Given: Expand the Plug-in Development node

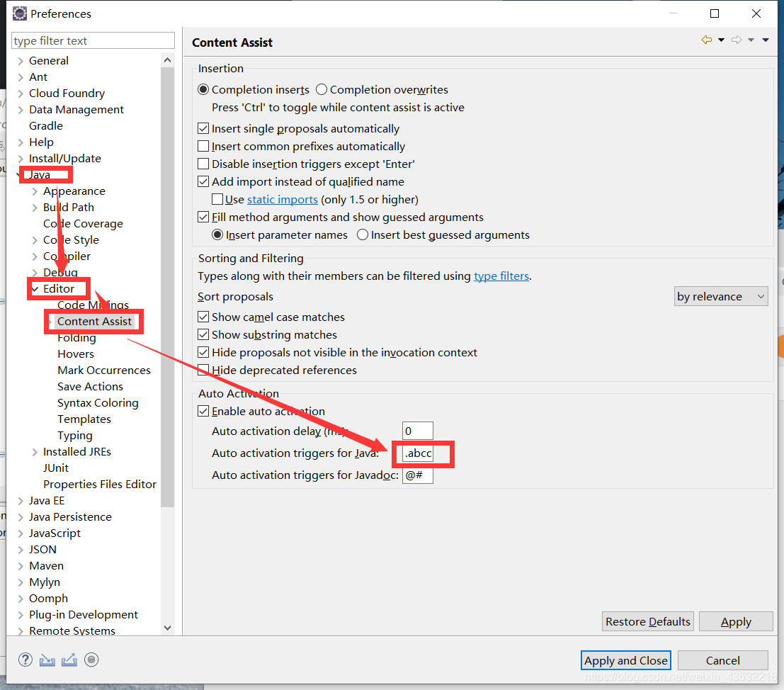Looking at the screenshot, I should tap(21, 615).
